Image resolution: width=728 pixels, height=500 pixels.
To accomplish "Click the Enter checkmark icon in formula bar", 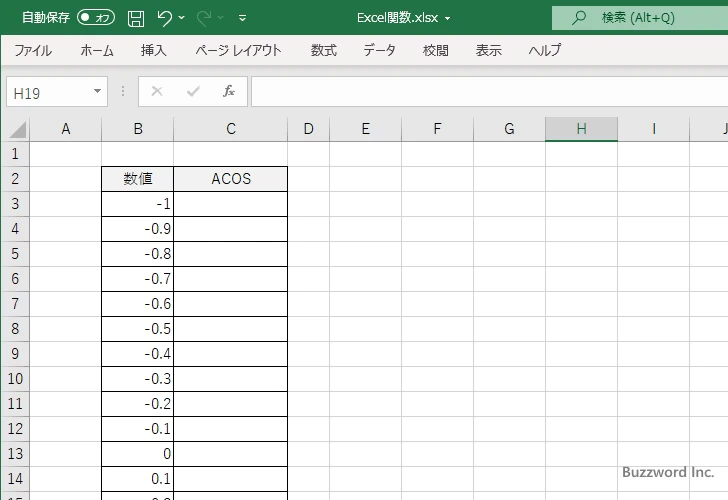I will [x=193, y=91].
